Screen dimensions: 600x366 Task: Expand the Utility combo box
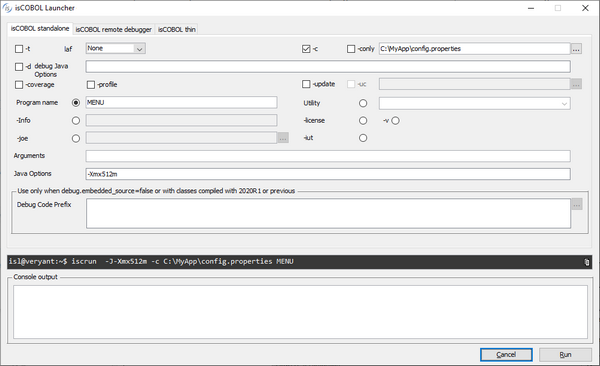pos(474,103)
